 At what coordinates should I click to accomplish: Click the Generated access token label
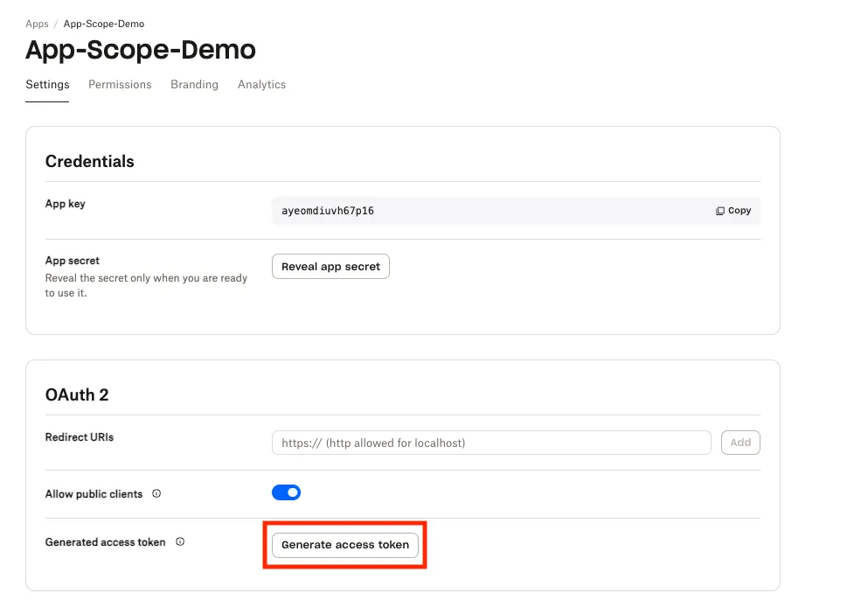(105, 542)
